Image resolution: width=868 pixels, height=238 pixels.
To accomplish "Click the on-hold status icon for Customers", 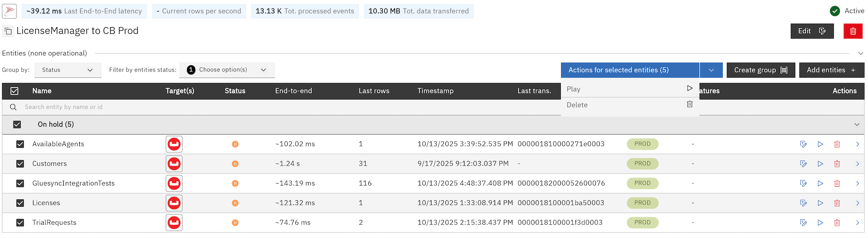I will point(235,164).
